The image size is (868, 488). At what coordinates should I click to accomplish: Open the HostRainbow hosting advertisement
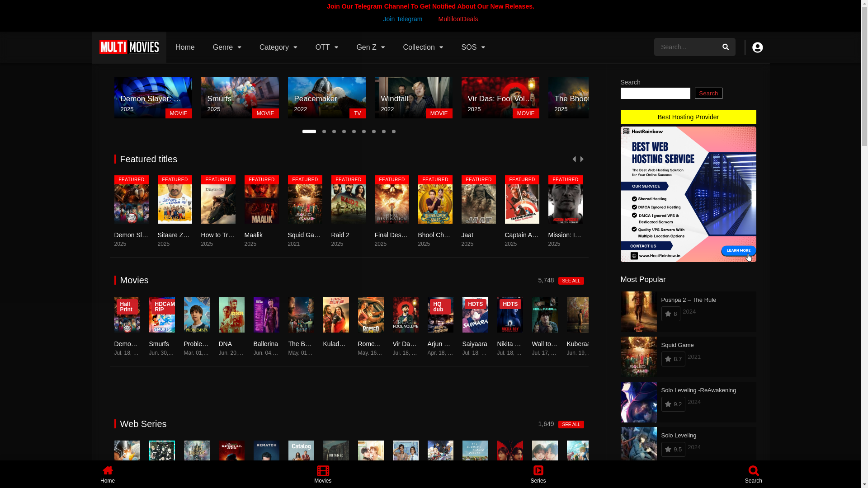[688, 194]
